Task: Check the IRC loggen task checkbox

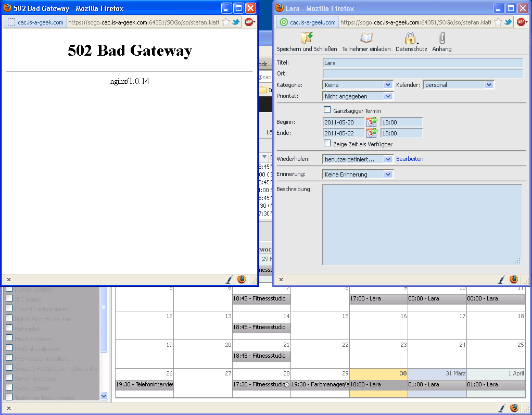Action: [x=9, y=299]
